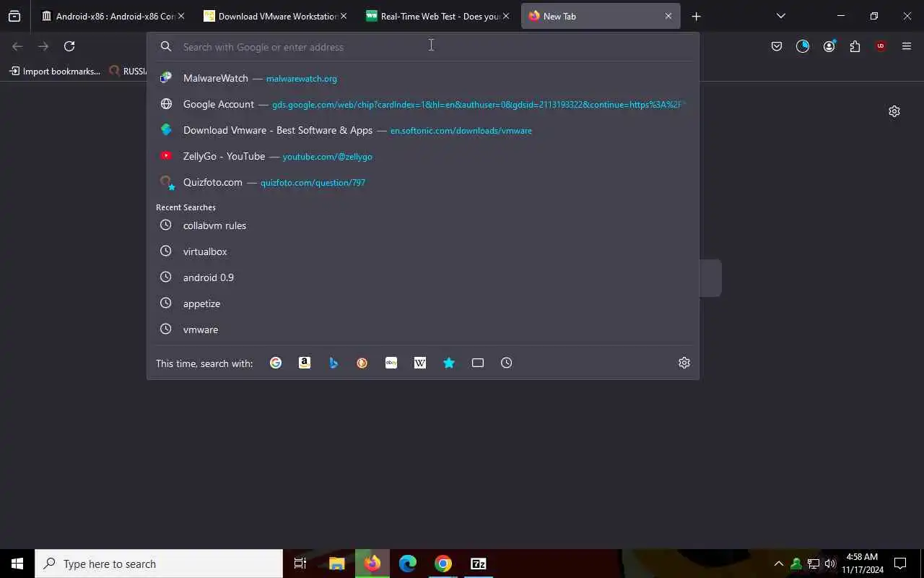The height and width of the screenshot is (578, 924).
Task: Close the Real-Time Web Test tab
Action: (506, 16)
